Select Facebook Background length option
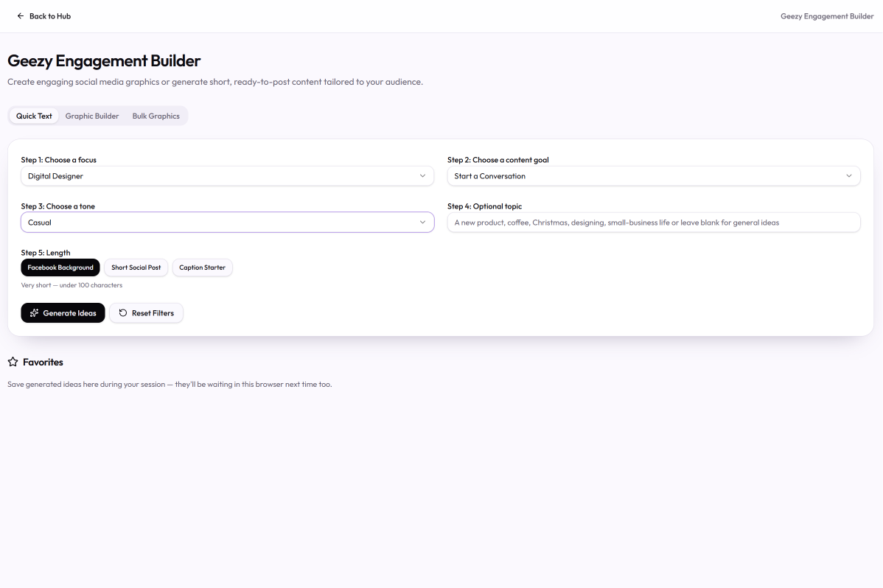The height and width of the screenshot is (588, 883). [x=60, y=267]
